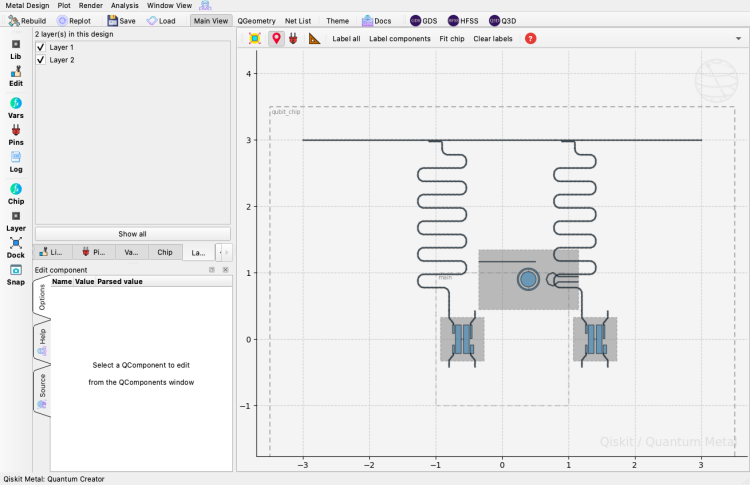
Task: Open the Plot menu
Action: point(64,6)
